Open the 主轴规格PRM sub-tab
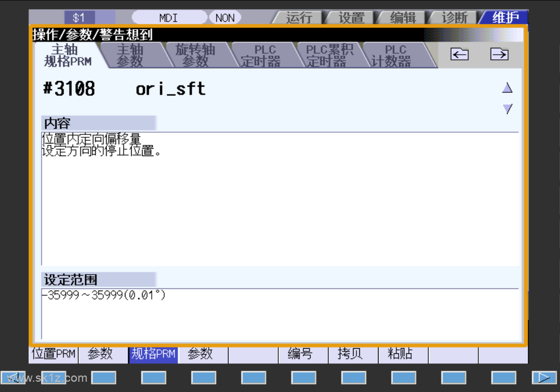 (68, 55)
